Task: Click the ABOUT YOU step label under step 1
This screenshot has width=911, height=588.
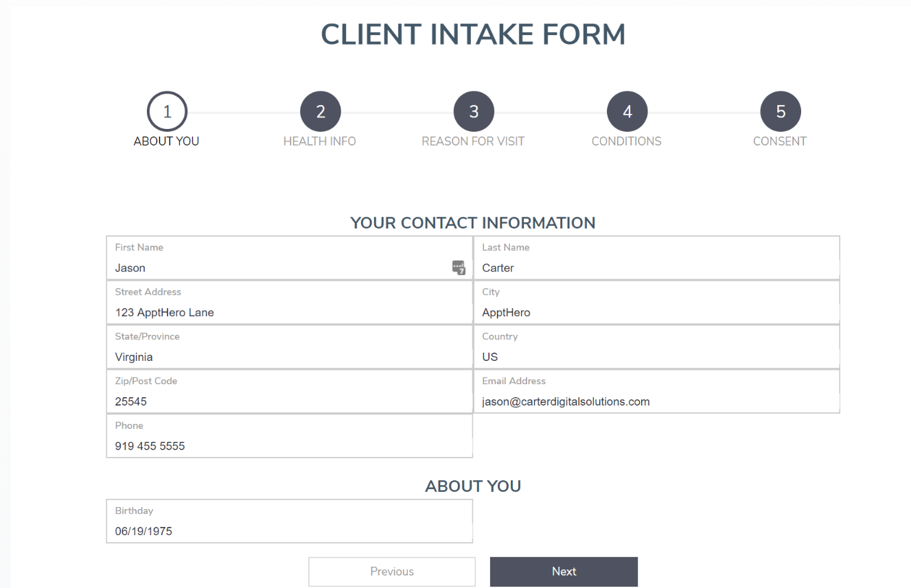Action: (167, 141)
